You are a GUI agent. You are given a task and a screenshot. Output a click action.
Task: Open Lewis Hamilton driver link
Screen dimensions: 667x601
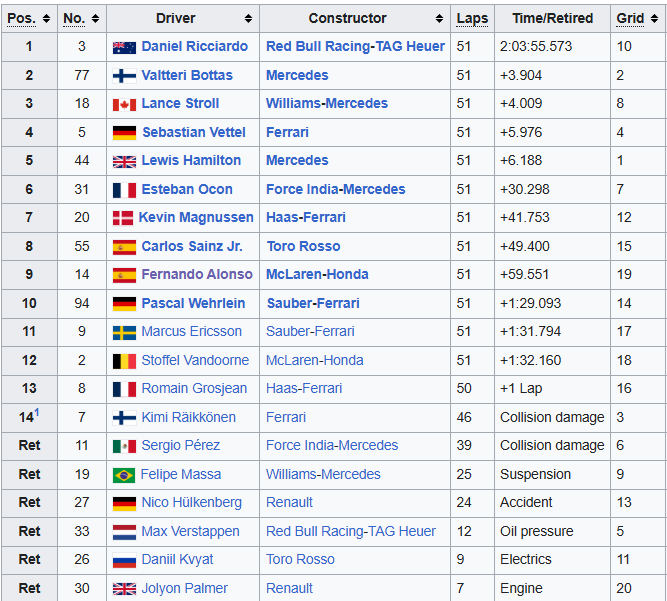click(x=191, y=160)
